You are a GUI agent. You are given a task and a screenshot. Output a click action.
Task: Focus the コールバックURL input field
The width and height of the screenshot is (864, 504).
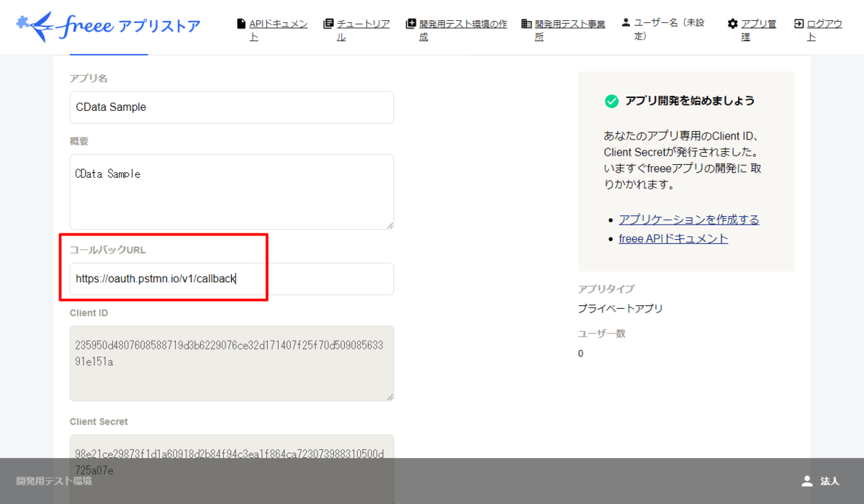(232, 279)
